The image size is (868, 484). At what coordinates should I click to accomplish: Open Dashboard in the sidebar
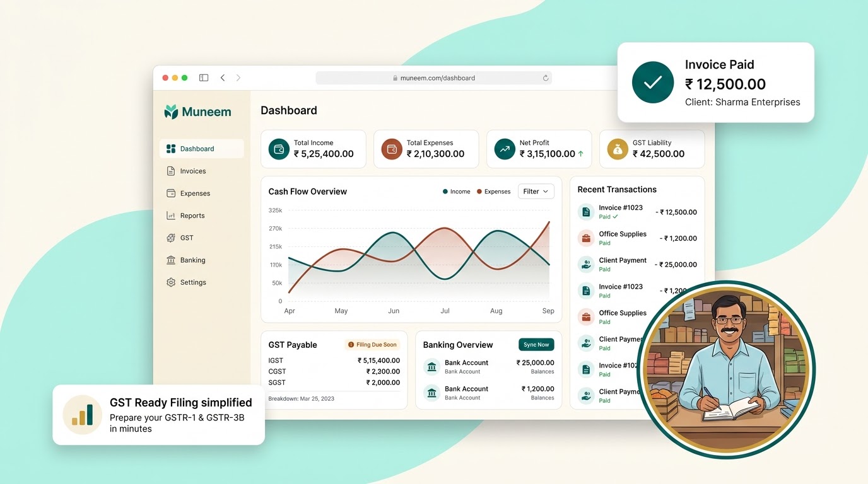tap(202, 149)
